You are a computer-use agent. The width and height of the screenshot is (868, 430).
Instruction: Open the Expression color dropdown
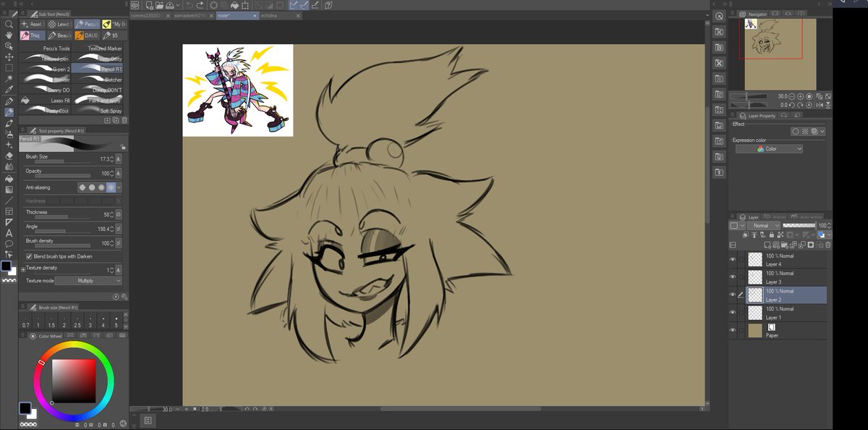pyautogui.click(x=769, y=149)
